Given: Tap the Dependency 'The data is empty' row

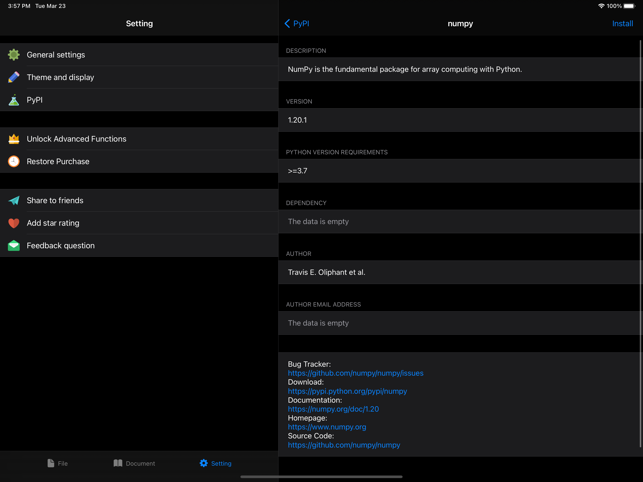Looking at the screenshot, I should 461,222.
